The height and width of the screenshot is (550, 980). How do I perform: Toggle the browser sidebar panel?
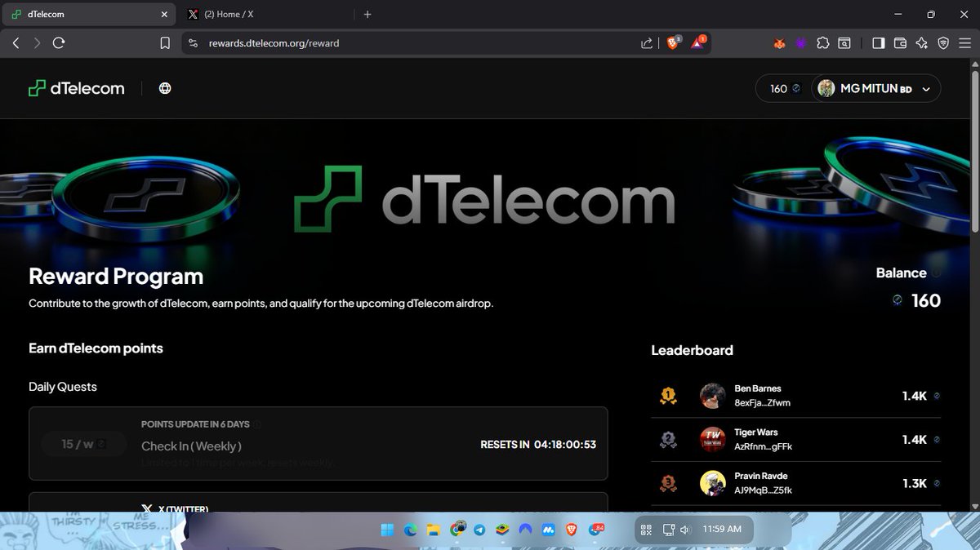tap(879, 42)
